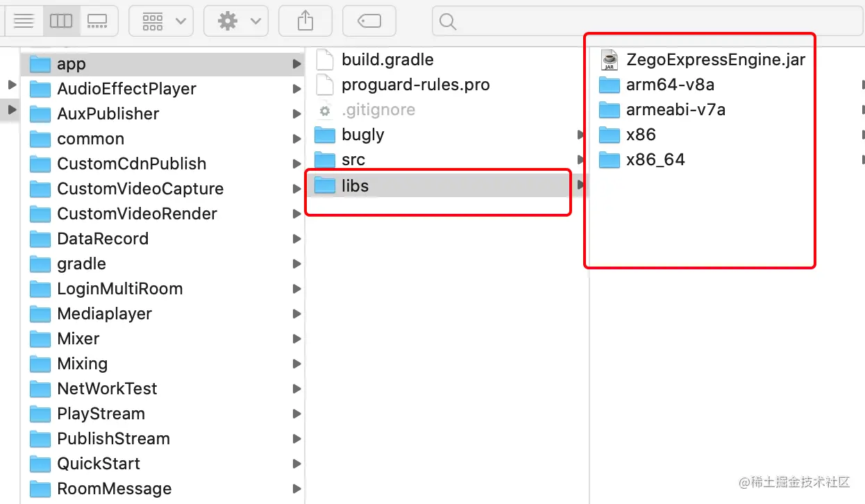Click the folder icon next to bugly

(x=325, y=135)
